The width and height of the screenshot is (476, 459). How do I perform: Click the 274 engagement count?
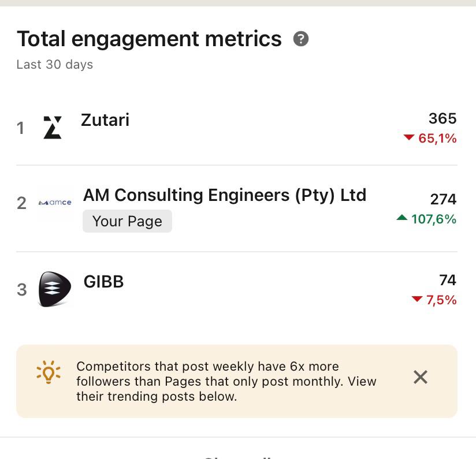click(x=443, y=199)
